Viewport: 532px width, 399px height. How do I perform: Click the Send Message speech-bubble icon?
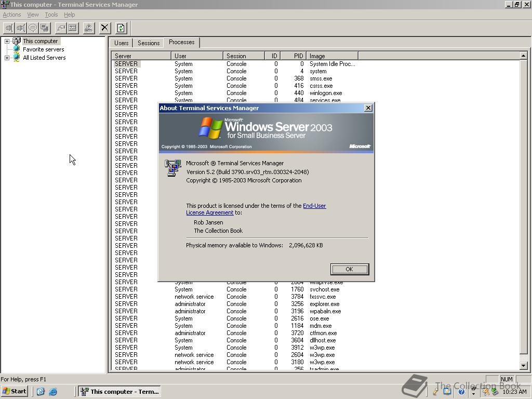coord(33,28)
